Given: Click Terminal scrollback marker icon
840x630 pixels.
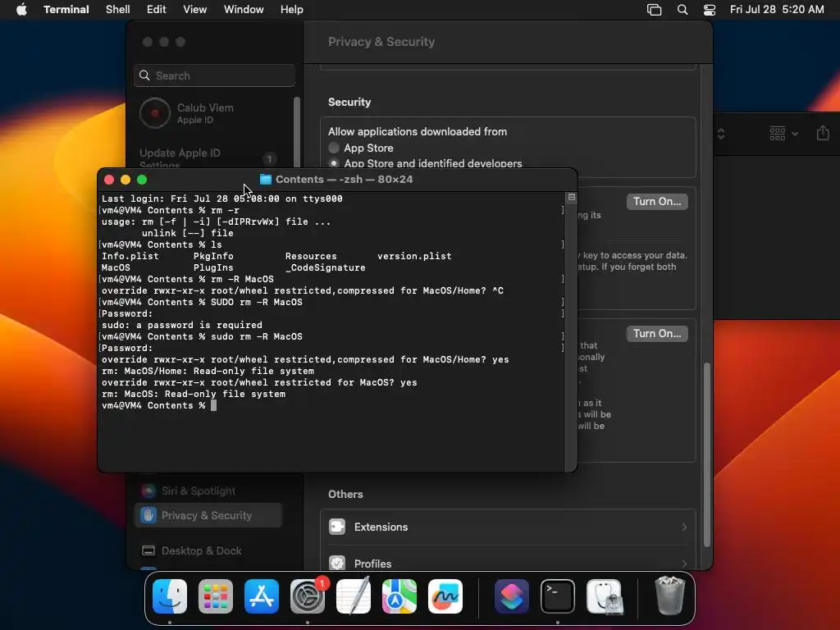Looking at the screenshot, I should (x=572, y=198).
